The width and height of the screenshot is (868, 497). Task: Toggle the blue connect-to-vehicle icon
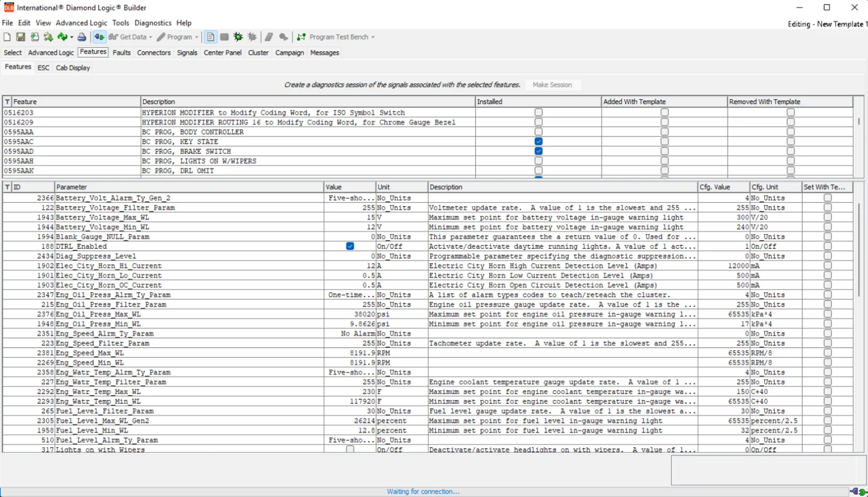pyautogui.click(x=99, y=37)
